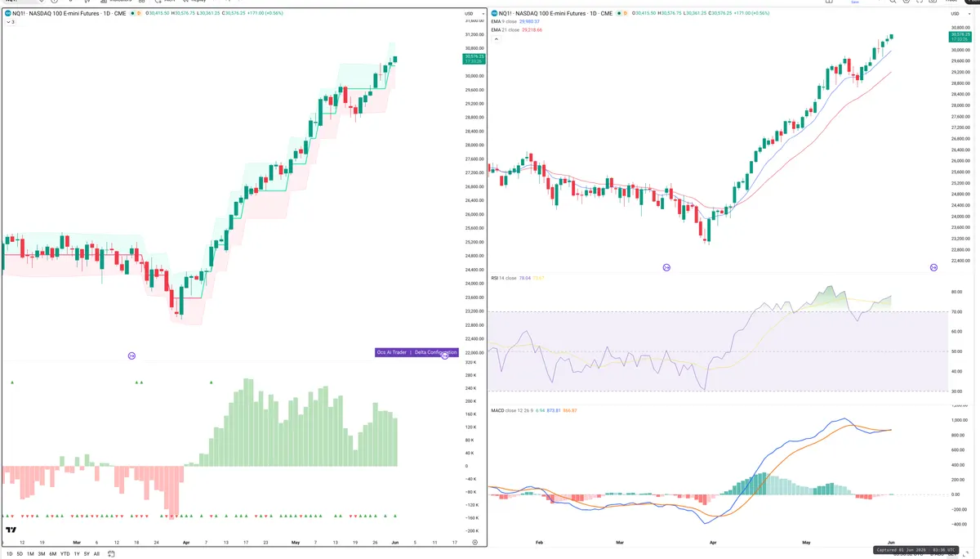This screenshot has height=559, width=980.
Task: Select the 5Y time range button
Action: point(87,553)
